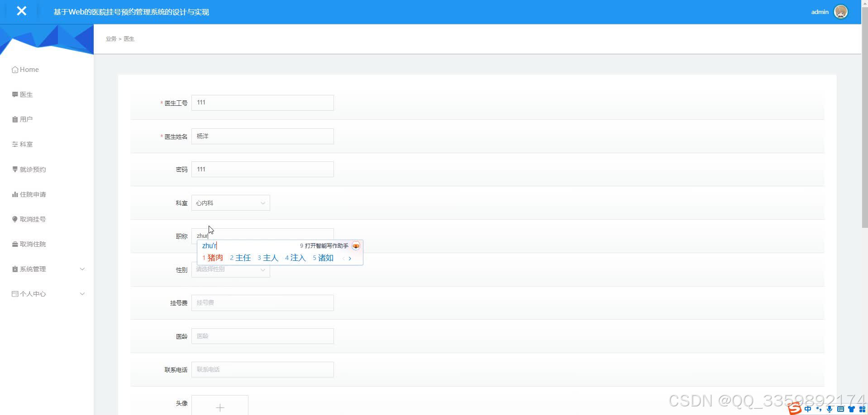Click the admin username label
868x415 pixels.
click(820, 12)
